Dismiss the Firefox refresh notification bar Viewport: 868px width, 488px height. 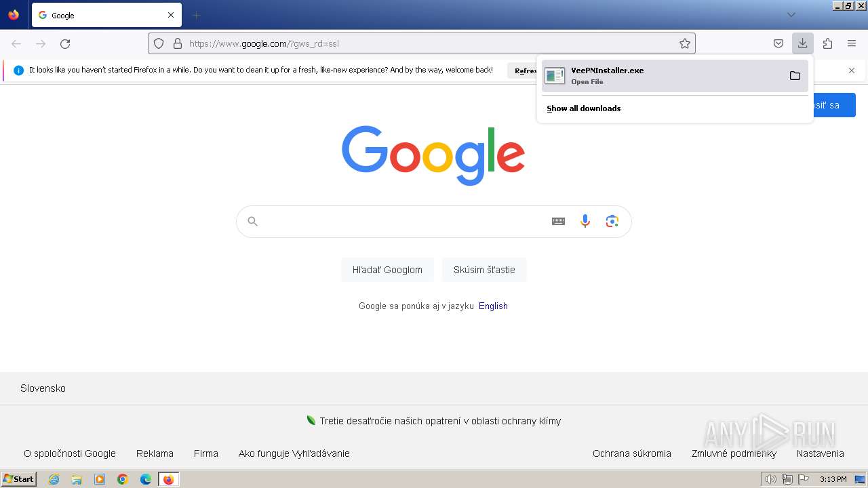[852, 70]
